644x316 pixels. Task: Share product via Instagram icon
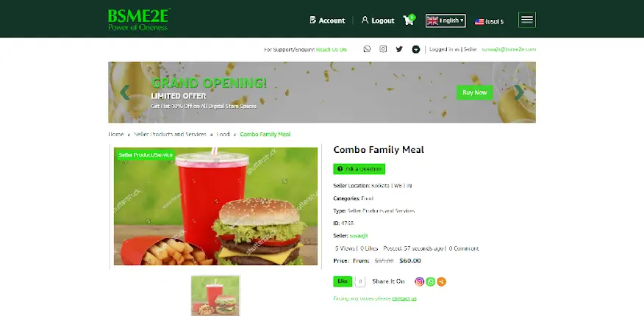pos(419,281)
